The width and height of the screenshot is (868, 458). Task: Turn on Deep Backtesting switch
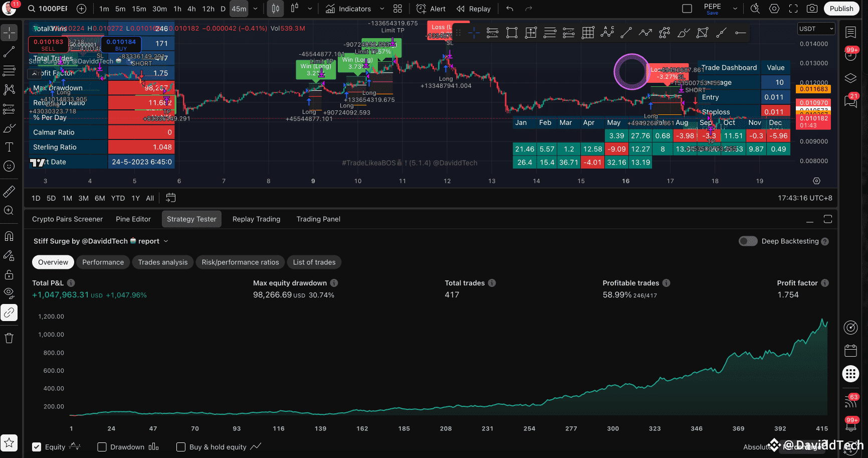point(748,241)
